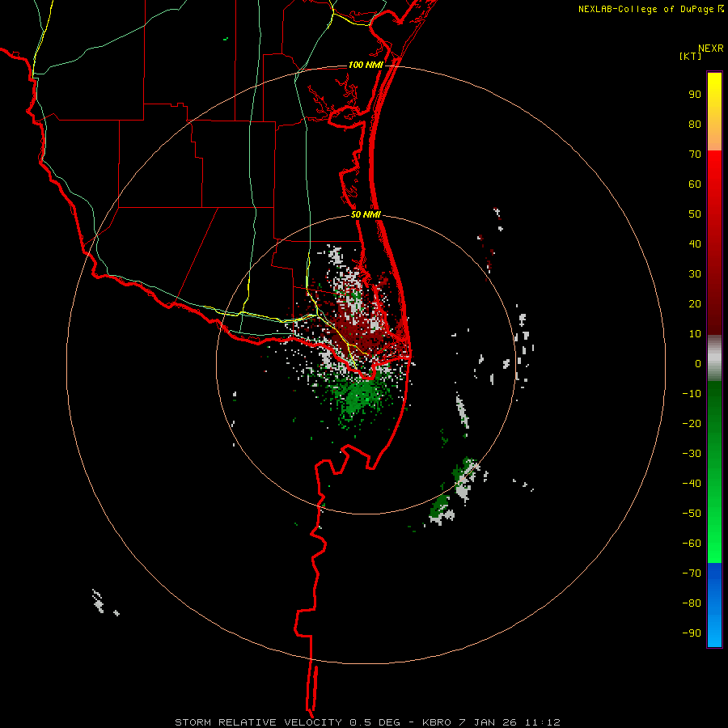
Task: Click the 0 value on the velocity scale
Action: point(698,364)
